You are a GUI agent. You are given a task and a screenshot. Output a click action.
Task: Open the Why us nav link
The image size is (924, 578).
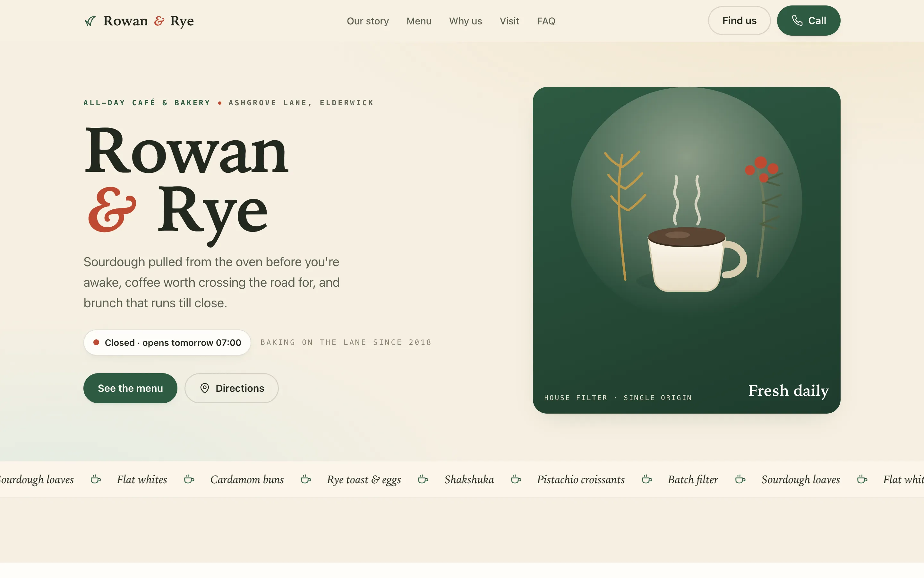(466, 21)
